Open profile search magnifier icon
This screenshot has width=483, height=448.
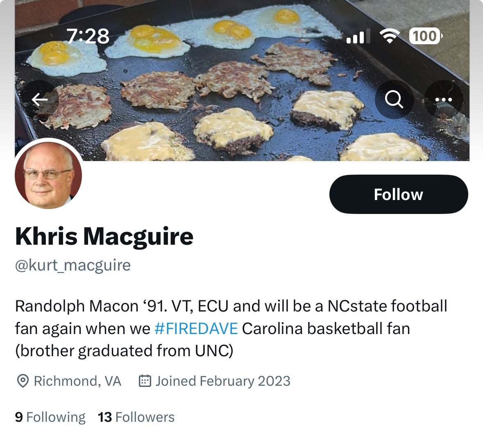(394, 100)
